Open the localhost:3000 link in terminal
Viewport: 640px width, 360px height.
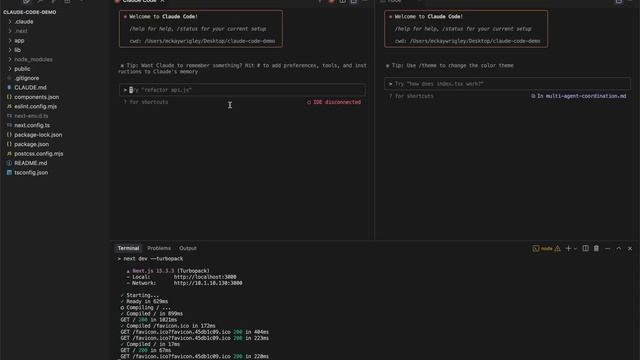pyautogui.click(x=205, y=277)
